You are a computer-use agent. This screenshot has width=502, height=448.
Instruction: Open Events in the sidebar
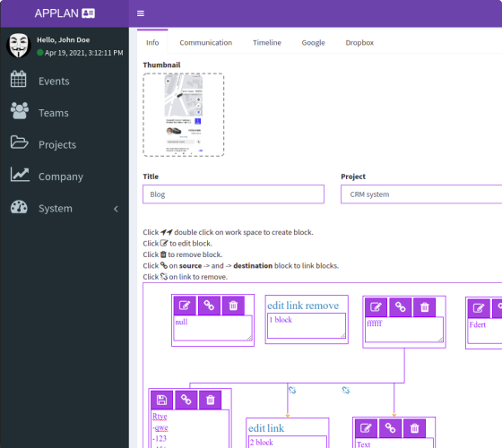[54, 82]
